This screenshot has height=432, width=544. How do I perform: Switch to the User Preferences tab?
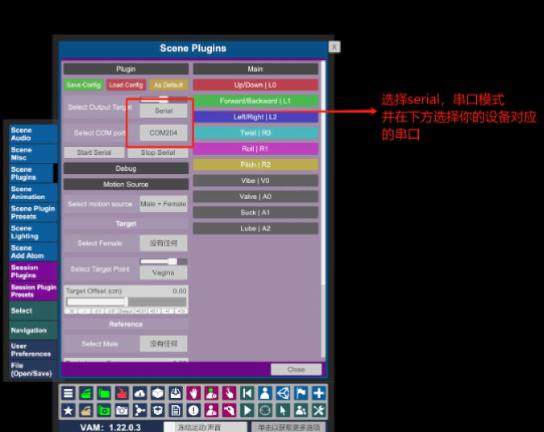[x=33, y=350]
